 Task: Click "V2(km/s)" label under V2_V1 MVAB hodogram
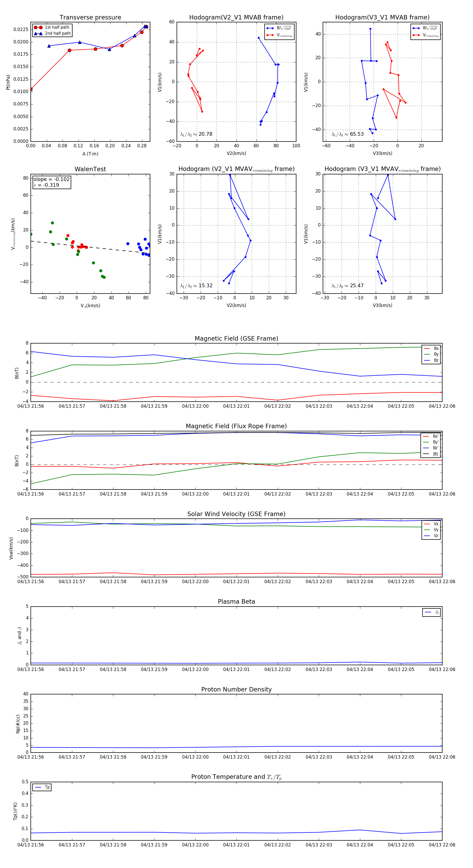(x=236, y=154)
